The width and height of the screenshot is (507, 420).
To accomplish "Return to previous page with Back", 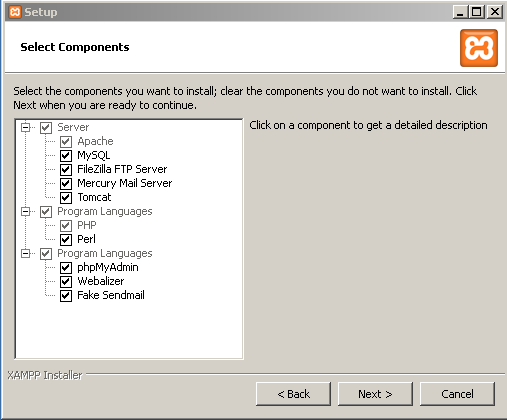I will [x=293, y=394].
